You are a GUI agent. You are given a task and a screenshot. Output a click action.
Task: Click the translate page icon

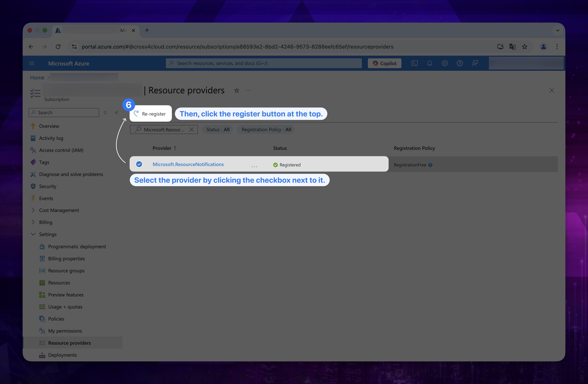512,47
